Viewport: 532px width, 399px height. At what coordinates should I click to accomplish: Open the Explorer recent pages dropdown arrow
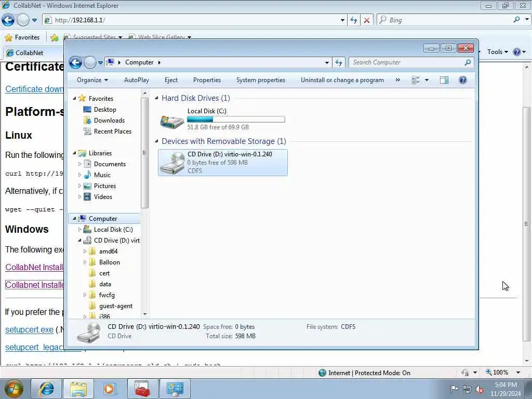[100, 62]
